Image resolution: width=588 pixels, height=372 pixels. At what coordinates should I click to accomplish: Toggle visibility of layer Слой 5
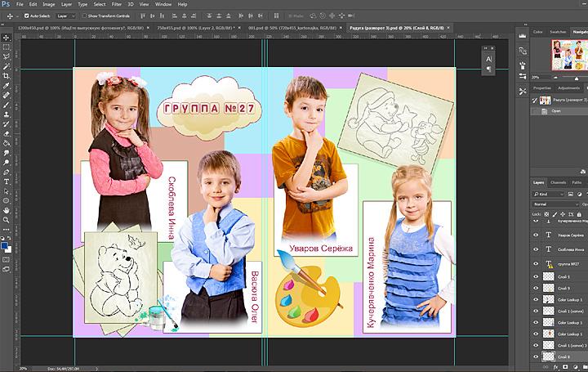(x=536, y=276)
